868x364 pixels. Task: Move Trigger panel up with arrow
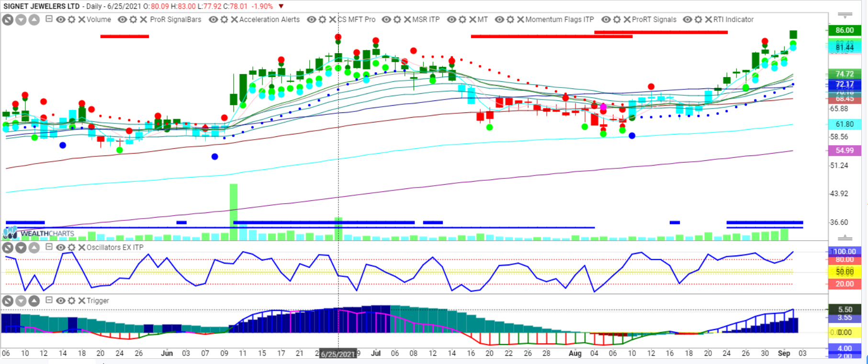34,301
